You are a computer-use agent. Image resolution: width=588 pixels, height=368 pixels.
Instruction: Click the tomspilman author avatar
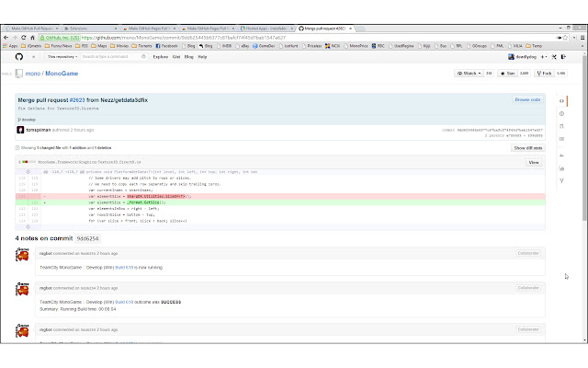[20, 130]
